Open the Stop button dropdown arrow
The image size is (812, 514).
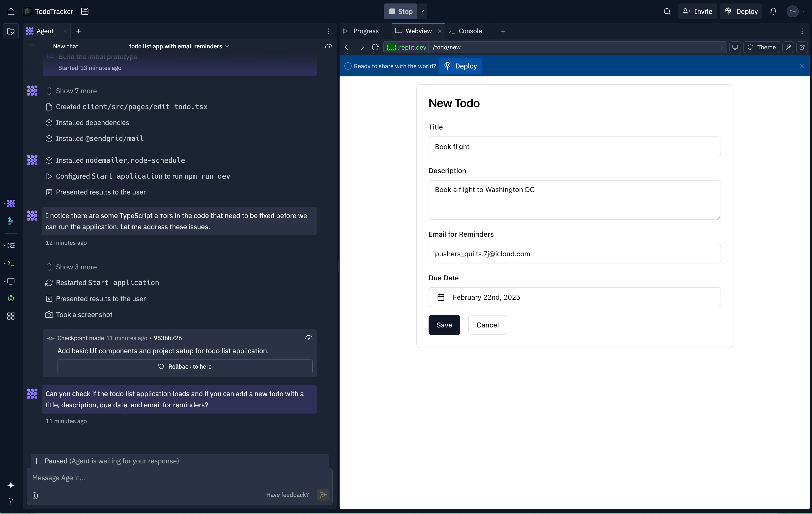click(422, 11)
